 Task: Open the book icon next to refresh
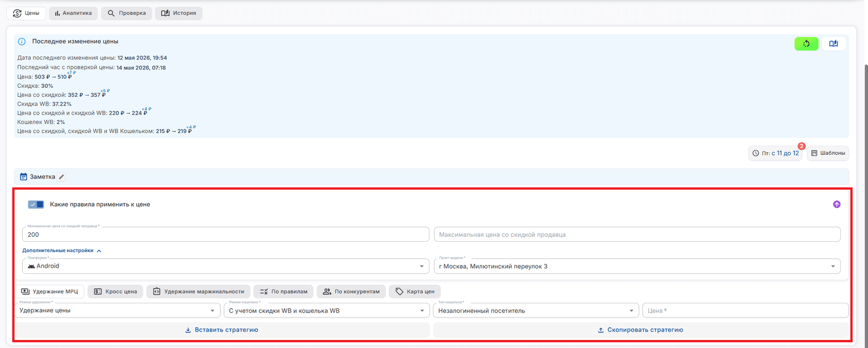tap(834, 44)
